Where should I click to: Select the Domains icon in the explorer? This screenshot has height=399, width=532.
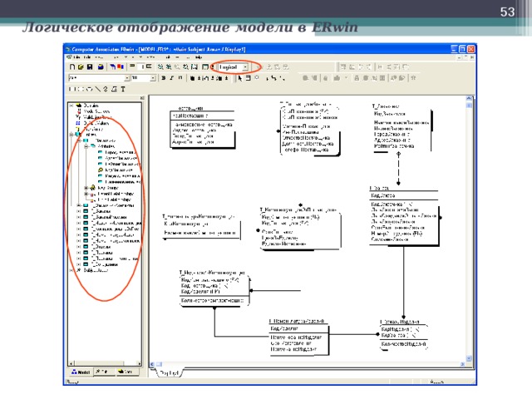click(78, 105)
